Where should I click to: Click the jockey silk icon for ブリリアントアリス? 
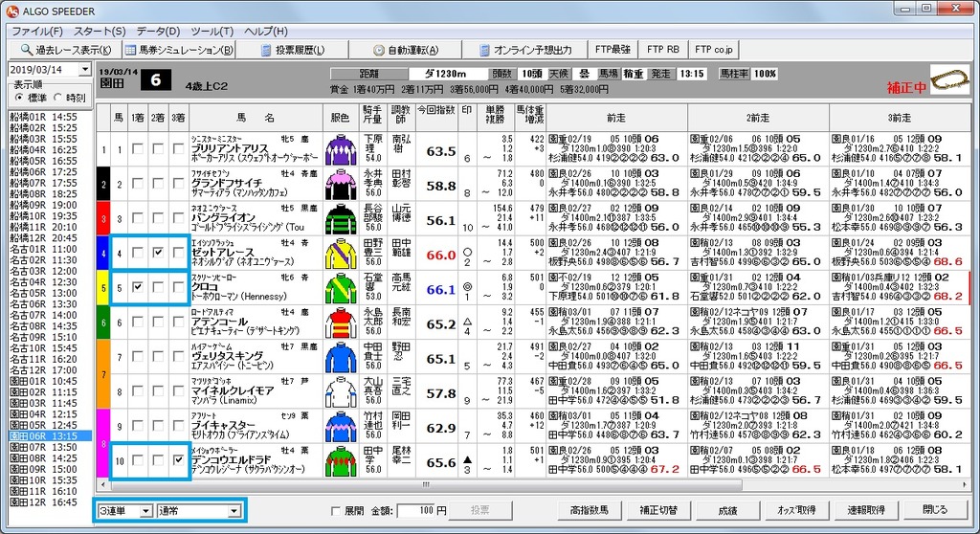(x=341, y=149)
